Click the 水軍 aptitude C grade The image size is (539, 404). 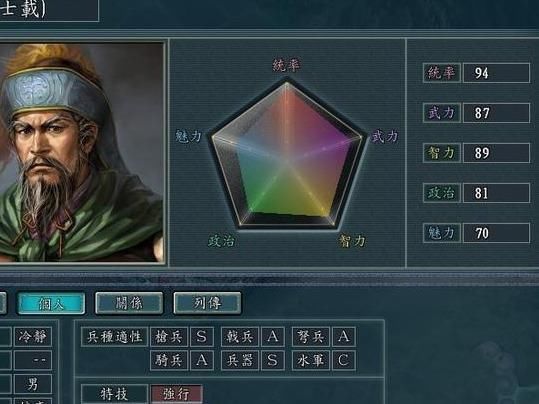(344, 360)
